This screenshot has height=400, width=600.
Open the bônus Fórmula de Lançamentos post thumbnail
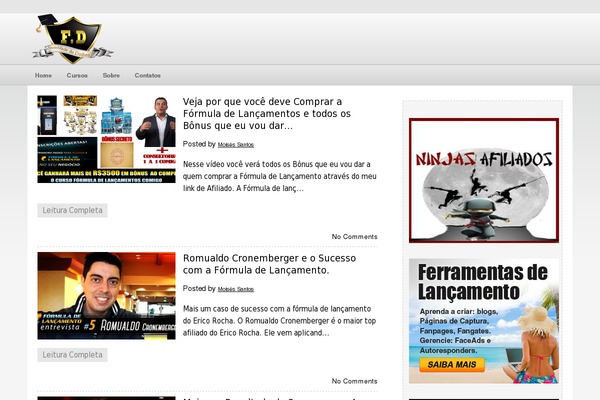[x=106, y=139]
